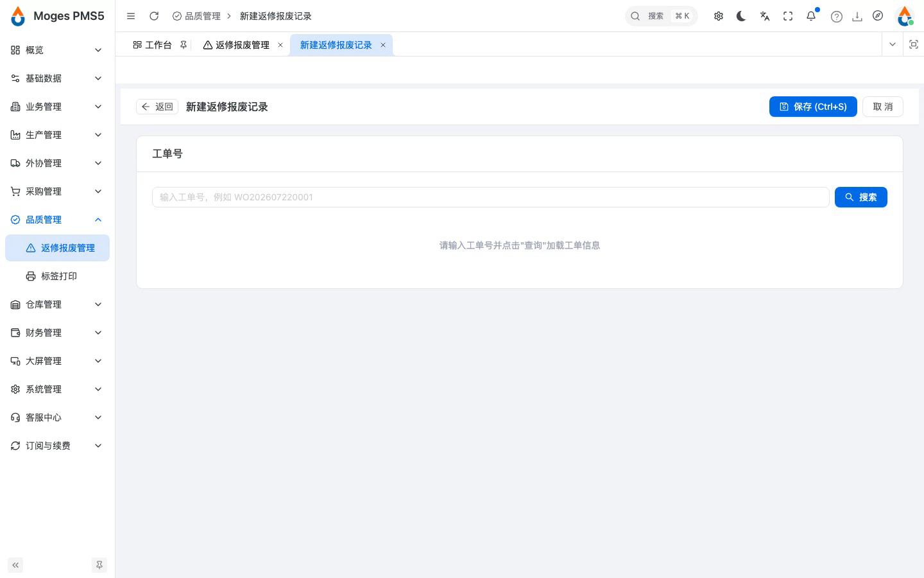Open the notifications bell
Viewport: 924px width, 578px height.
tap(811, 16)
